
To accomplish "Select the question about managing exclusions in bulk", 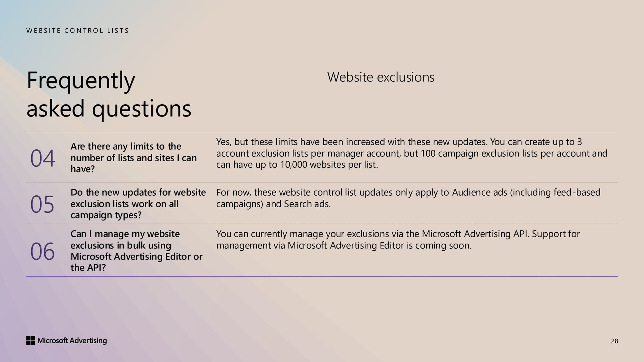I will [136, 251].
